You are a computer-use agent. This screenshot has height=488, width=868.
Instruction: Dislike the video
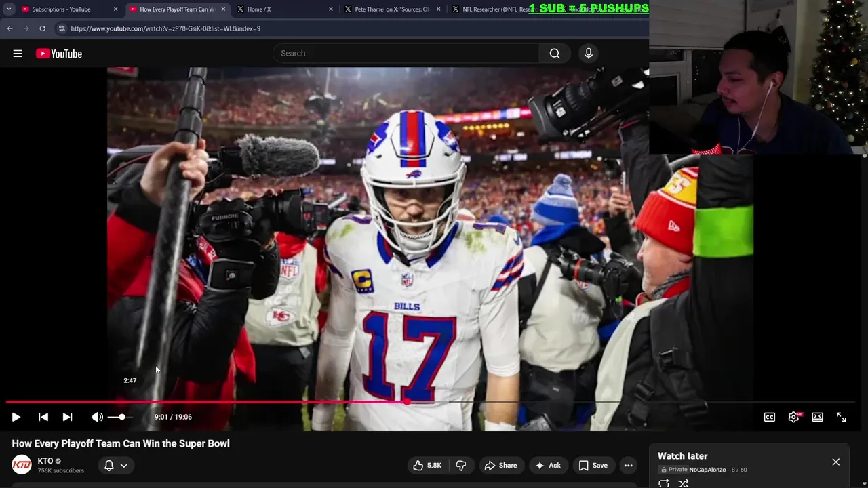point(461,466)
